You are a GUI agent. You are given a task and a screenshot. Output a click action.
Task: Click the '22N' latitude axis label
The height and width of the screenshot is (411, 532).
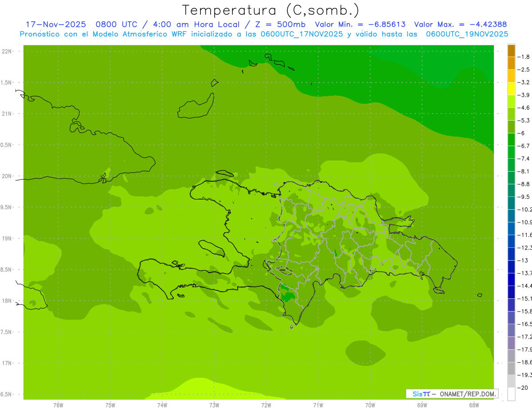click(7, 51)
